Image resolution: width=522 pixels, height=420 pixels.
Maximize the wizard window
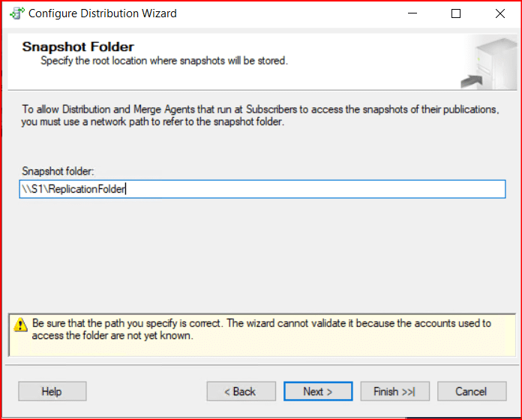456,13
